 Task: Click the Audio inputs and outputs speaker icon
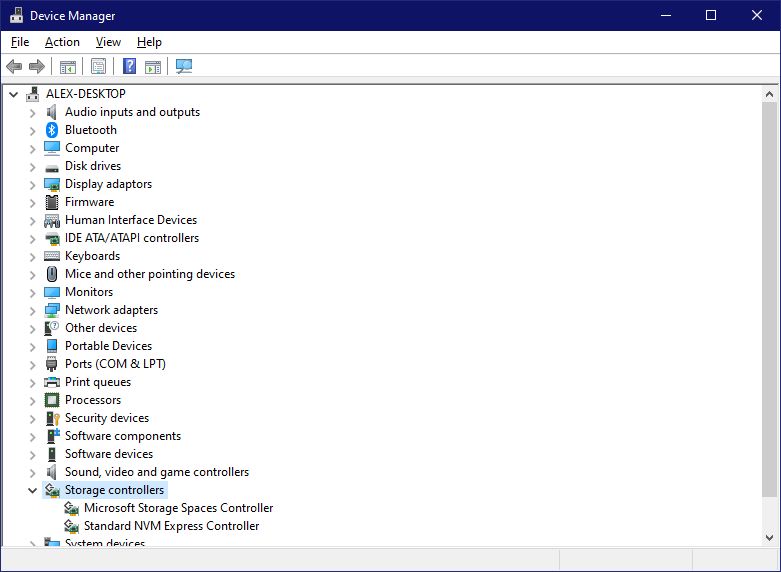click(52, 112)
